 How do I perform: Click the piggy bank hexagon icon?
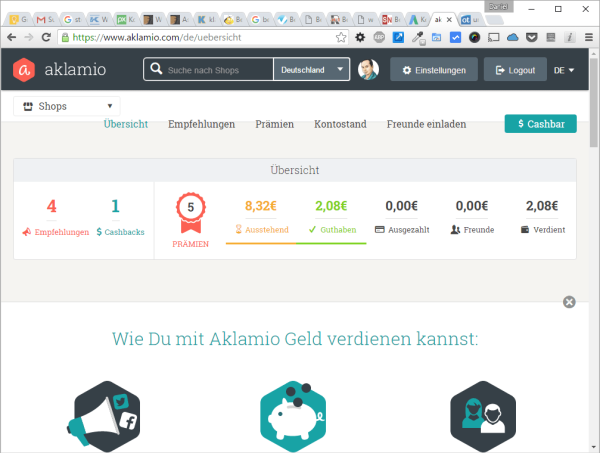pyautogui.click(x=293, y=416)
